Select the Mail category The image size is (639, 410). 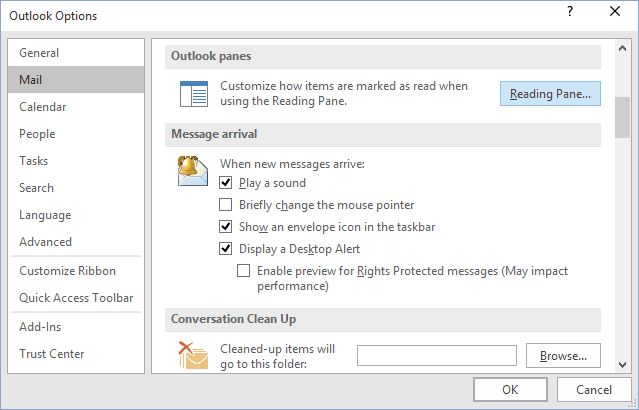point(76,79)
